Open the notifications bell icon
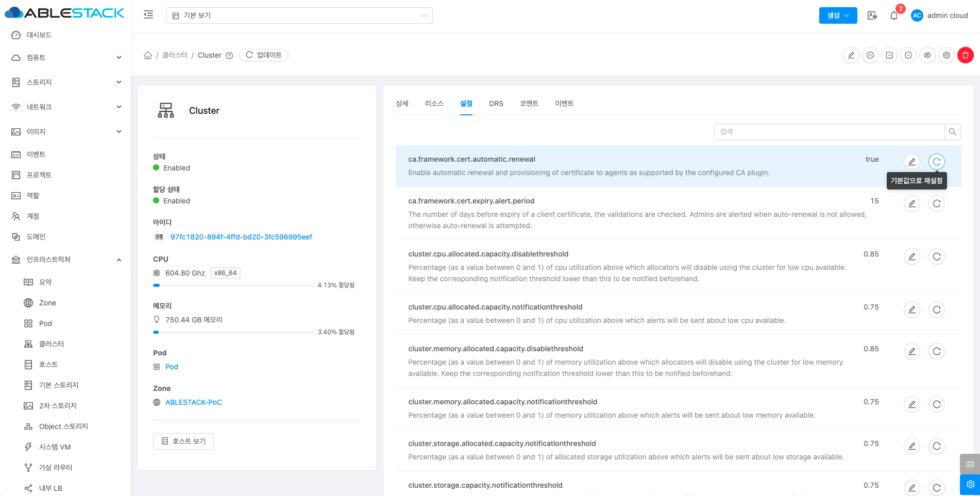 894,15
